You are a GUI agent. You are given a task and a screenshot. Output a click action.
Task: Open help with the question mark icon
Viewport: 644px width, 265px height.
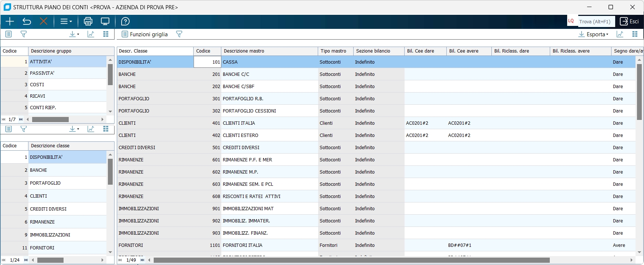click(125, 21)
